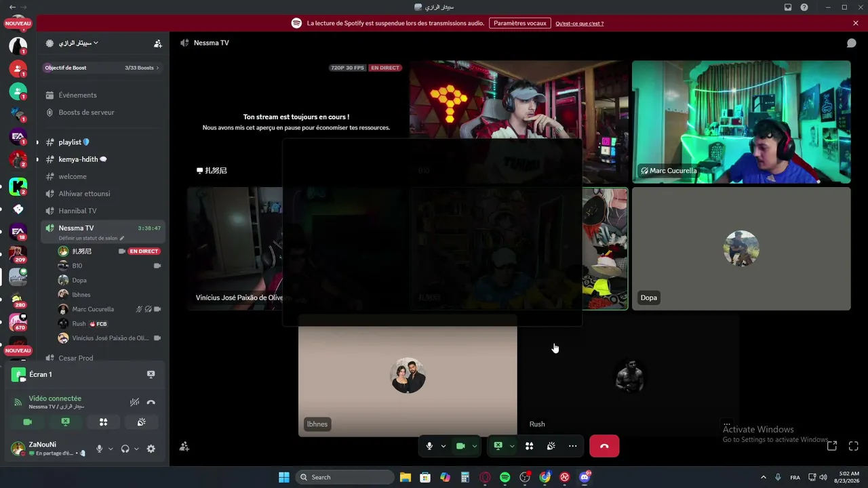This screenshot has width=868, height=488.
Task: Launch Activities from the call control bar
Action: 529,446
